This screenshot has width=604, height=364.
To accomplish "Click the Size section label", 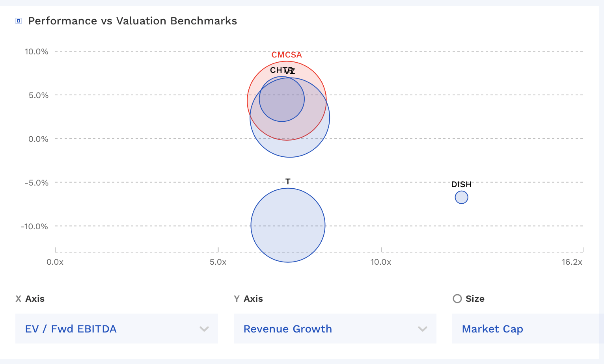I will 475,299.
